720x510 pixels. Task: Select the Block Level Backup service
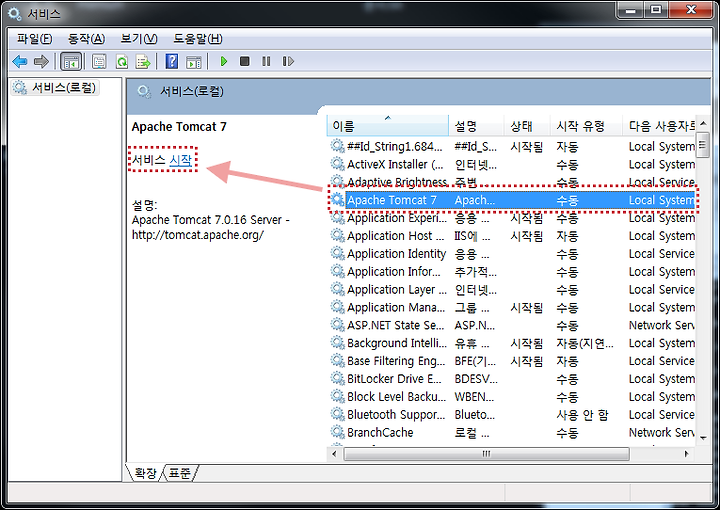click(x=512, y=397)
